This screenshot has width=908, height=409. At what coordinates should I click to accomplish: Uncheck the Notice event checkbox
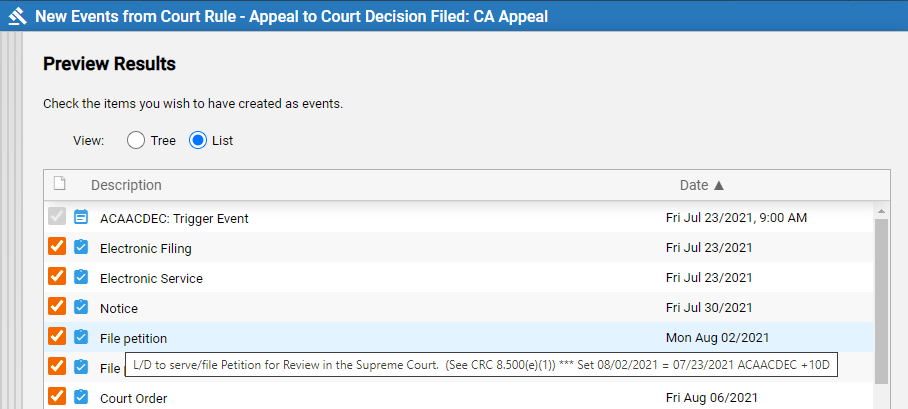coord(57,306)
